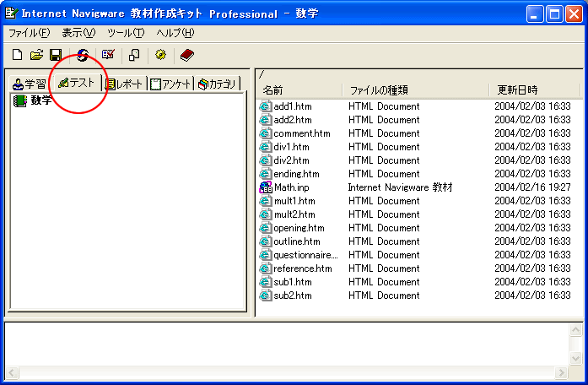Click bottom pane scroll left arrow
Viewport: 588px width, 385px height.
click(x=12, y=372)
